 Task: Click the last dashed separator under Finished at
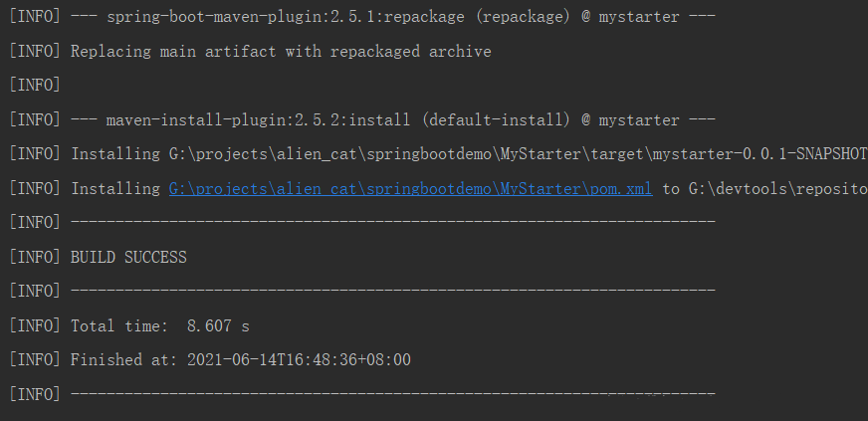coord(393,394)
